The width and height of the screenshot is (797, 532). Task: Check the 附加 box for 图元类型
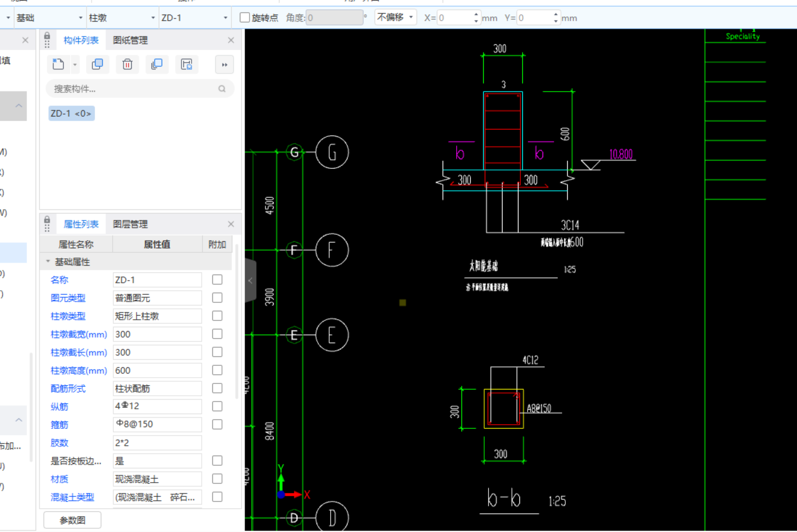[x=217, y=298]
